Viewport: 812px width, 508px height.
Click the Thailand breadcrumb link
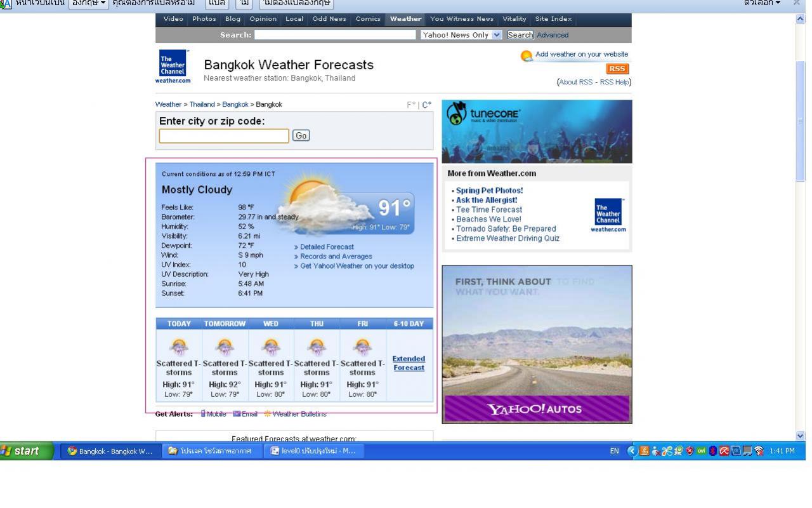pyautogui.click(x=202, y=104)
